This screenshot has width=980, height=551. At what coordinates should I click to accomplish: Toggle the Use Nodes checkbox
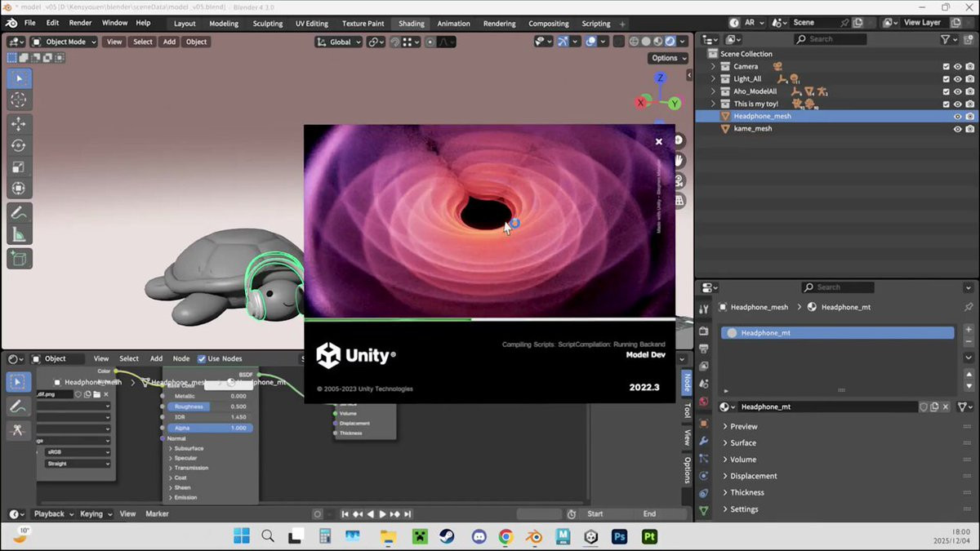202,359
